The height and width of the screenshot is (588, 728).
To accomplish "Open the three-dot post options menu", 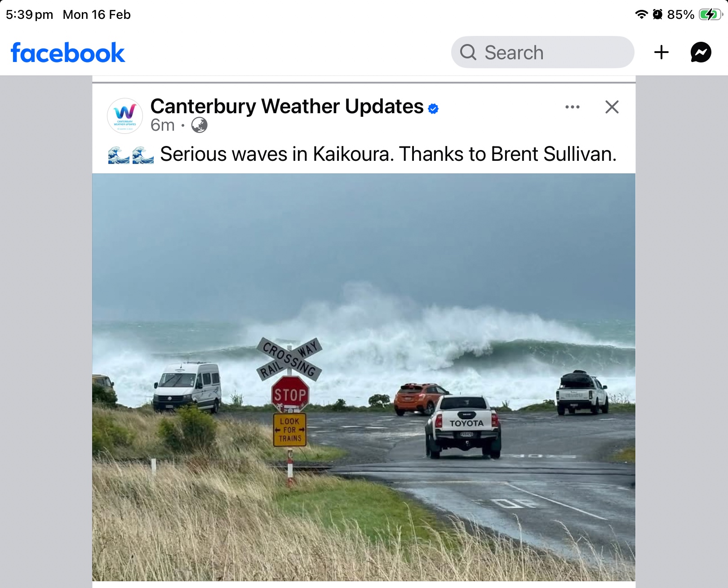I will 572,107.
